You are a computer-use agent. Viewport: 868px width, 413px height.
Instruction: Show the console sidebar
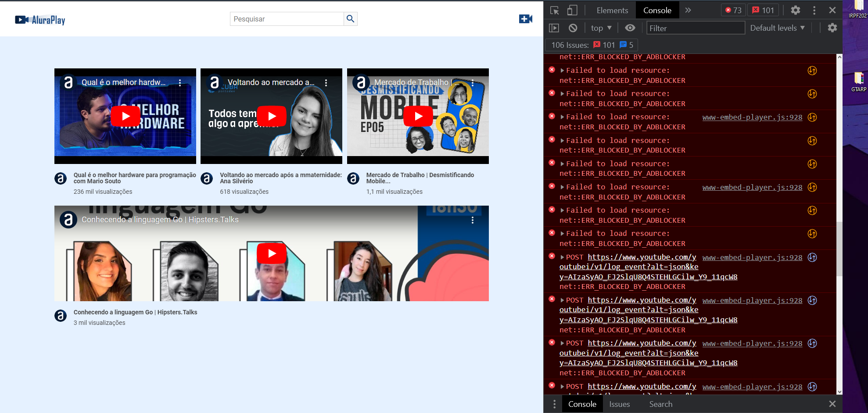pos(554,28)
